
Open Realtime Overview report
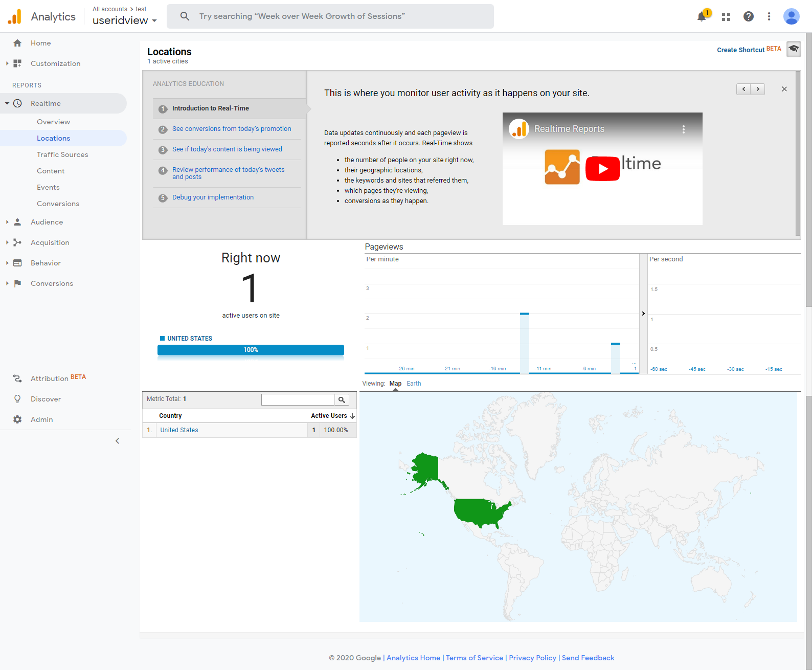coord(53,122)
